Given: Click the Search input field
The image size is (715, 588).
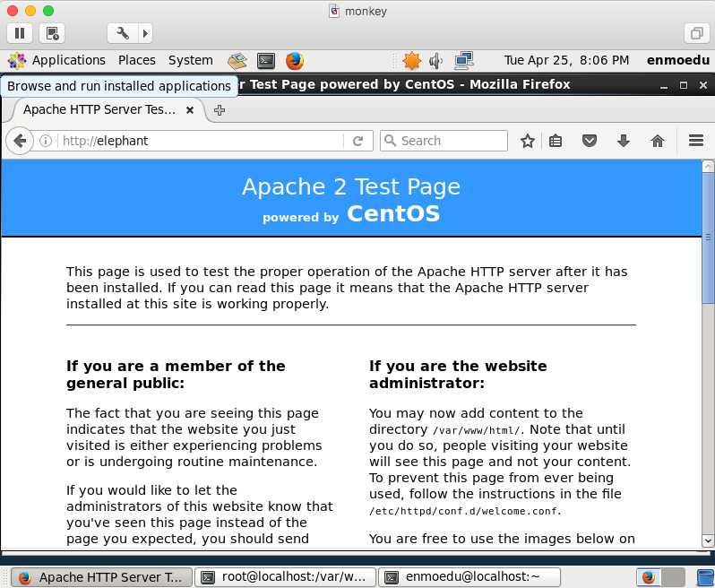Looking at the screenshot, I should (444, 141).
